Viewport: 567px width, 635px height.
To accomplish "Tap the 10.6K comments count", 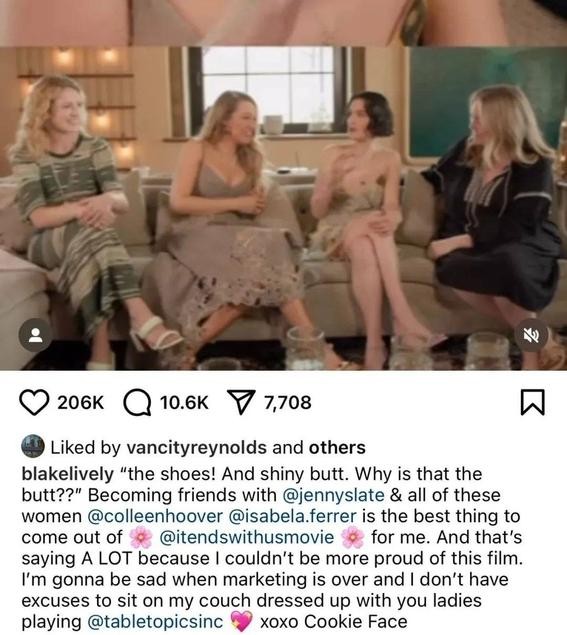I will 184,403.
